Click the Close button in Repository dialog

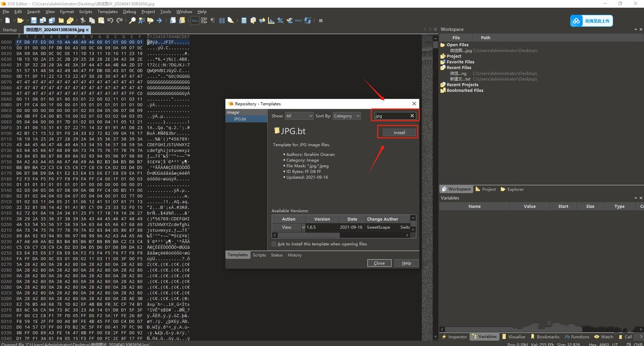(x=379, y=263)
